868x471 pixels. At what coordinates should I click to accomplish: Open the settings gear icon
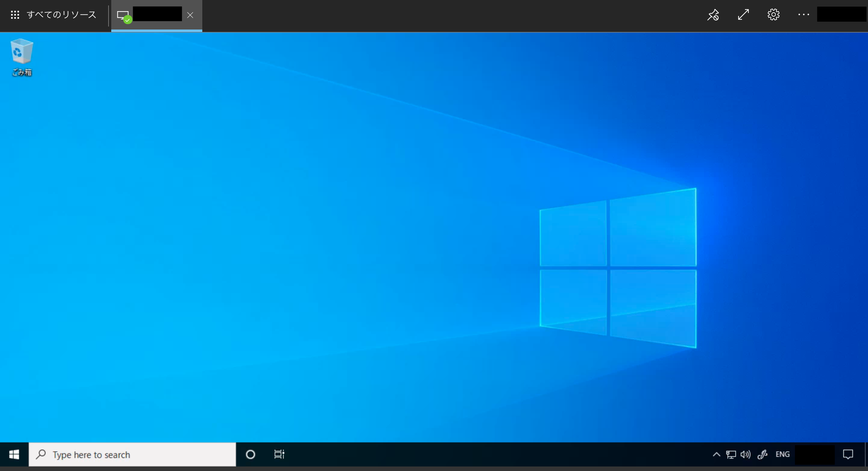[x=773, y=15]
